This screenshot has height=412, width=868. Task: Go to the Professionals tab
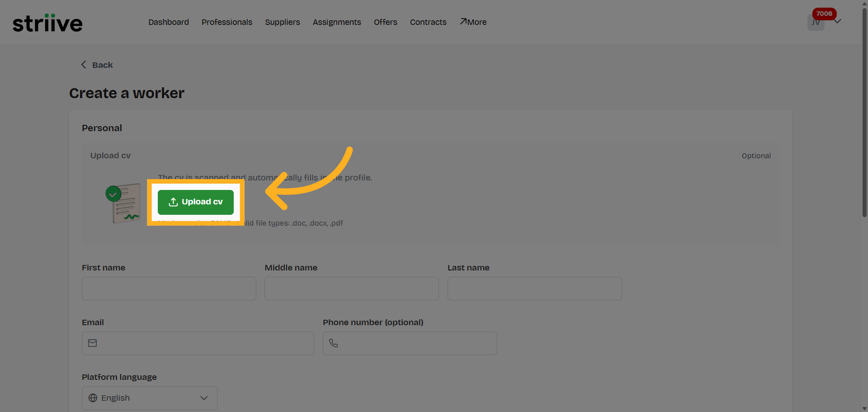click(227, 22)
